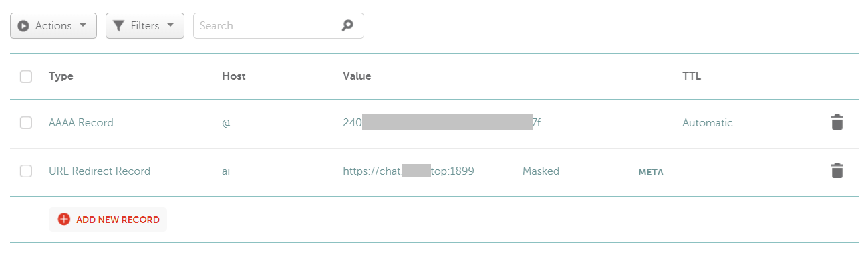The image size is (868, 259).
Task: Edit the AAAA Record type cell
Action: click(x=81, y=122)
